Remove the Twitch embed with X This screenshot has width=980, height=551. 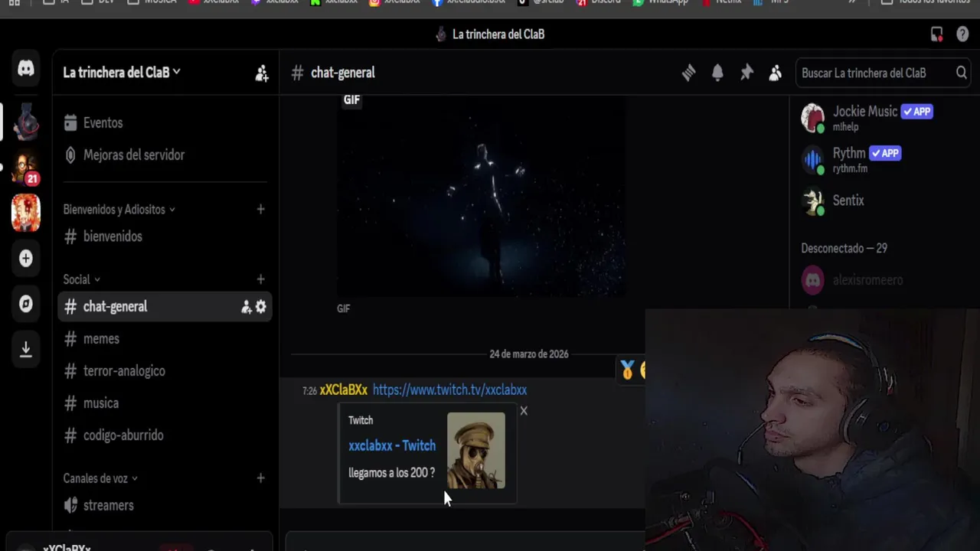(x=524, y=411)
